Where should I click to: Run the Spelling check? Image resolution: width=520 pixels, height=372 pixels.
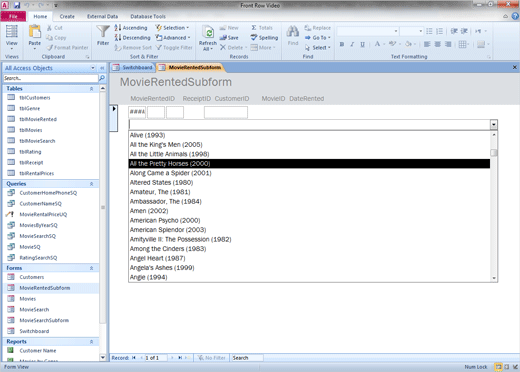(x=264, y=38)
